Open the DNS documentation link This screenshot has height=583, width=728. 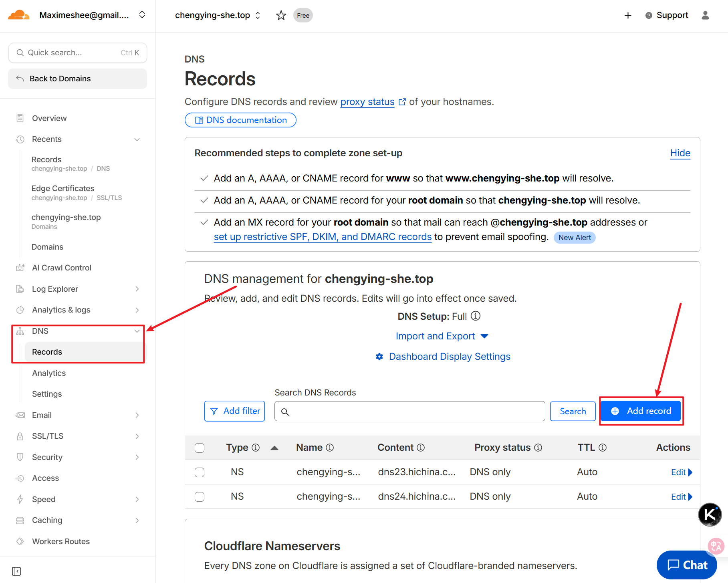coord(240,120)
